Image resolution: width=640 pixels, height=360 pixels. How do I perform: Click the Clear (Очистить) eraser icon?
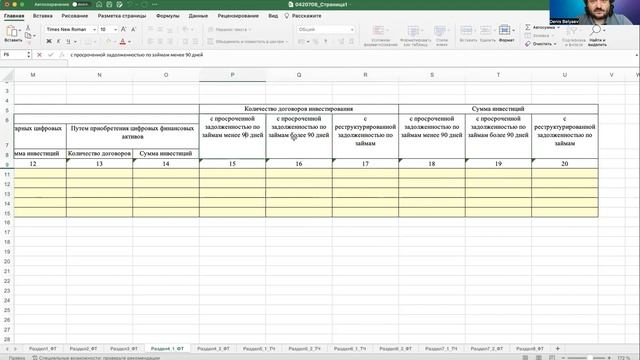click(528, 44)
